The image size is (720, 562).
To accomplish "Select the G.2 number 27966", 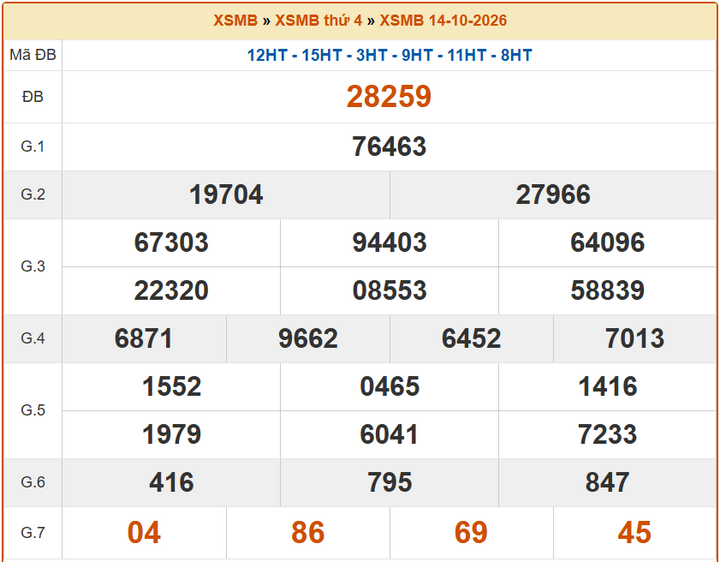I will coord(553,194).
